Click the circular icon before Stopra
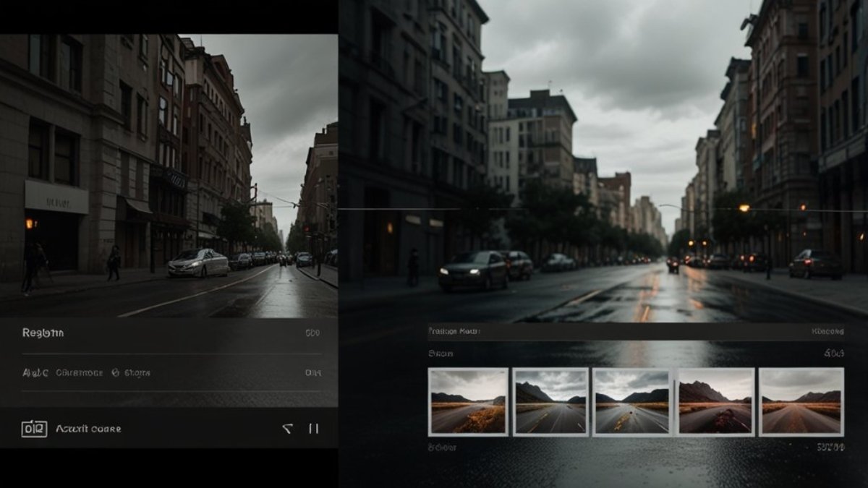 click(115, 373)
